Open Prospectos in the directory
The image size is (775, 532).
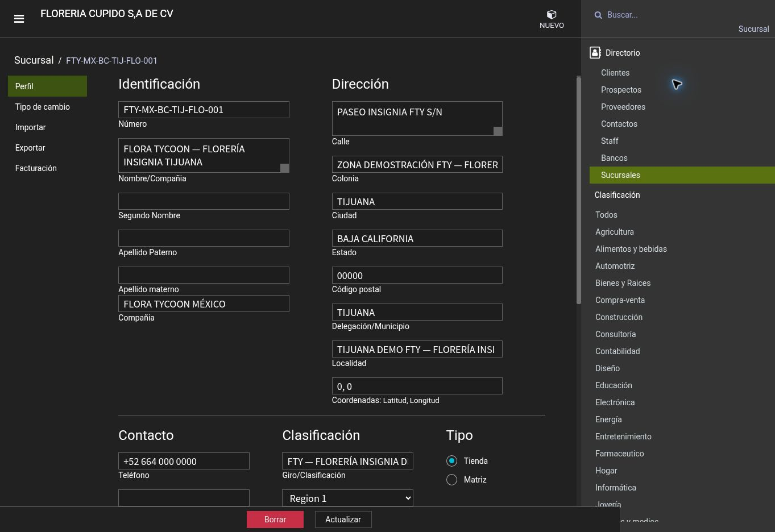pos(621,90)
